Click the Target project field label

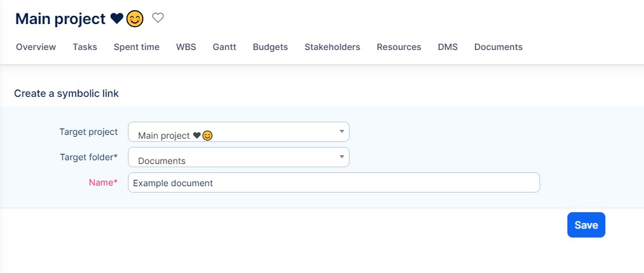(89, 132)
